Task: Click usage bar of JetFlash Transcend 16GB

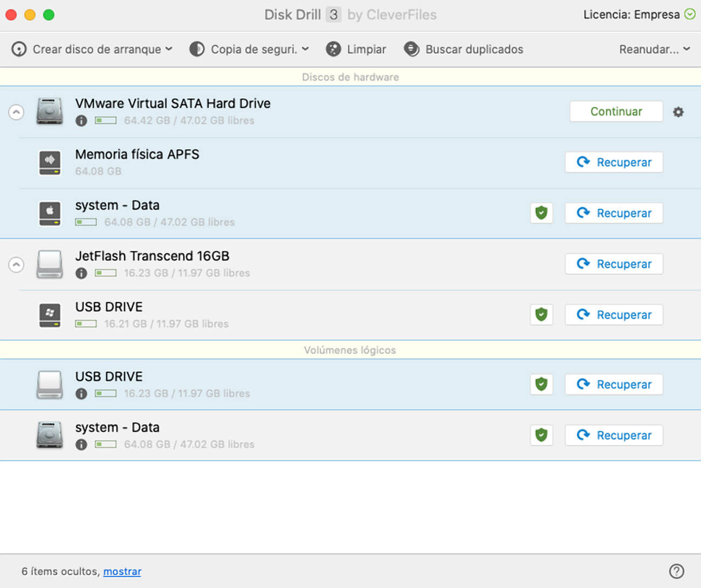Action: [x=106, y=274]
